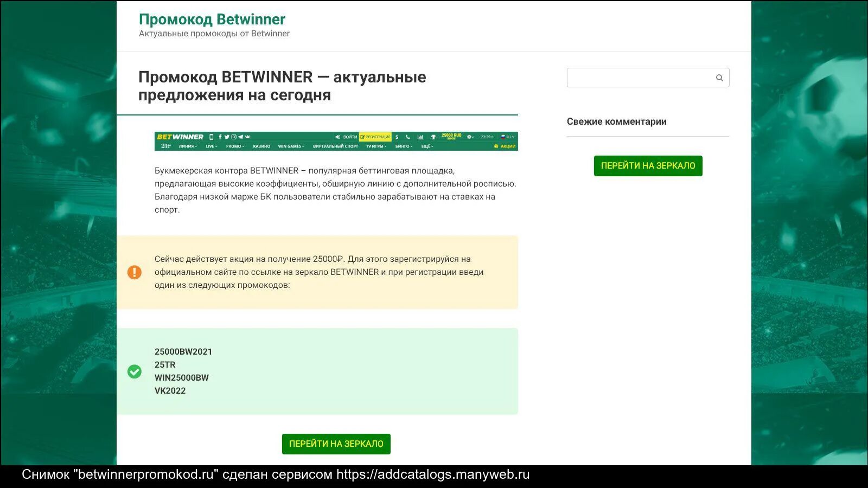
Task: Click the bar chart statistics icon in banner
Action: click(x=420, y=137)
